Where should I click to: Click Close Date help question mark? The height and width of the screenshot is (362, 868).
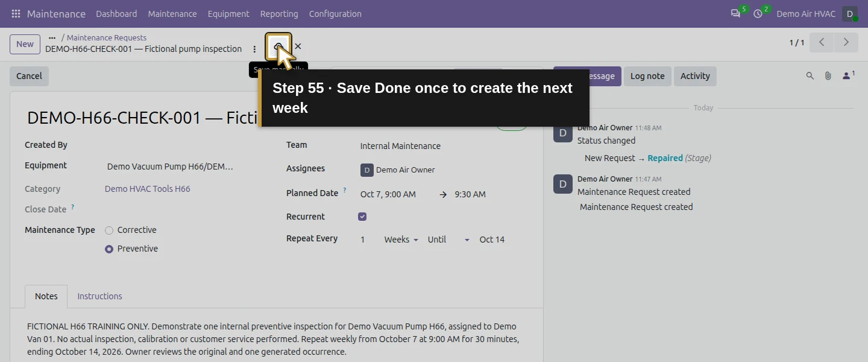click(73, 207)
